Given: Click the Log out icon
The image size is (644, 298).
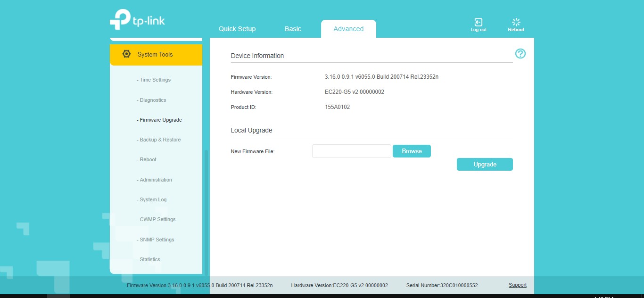Looking at the screenshot, I should 478,22.
